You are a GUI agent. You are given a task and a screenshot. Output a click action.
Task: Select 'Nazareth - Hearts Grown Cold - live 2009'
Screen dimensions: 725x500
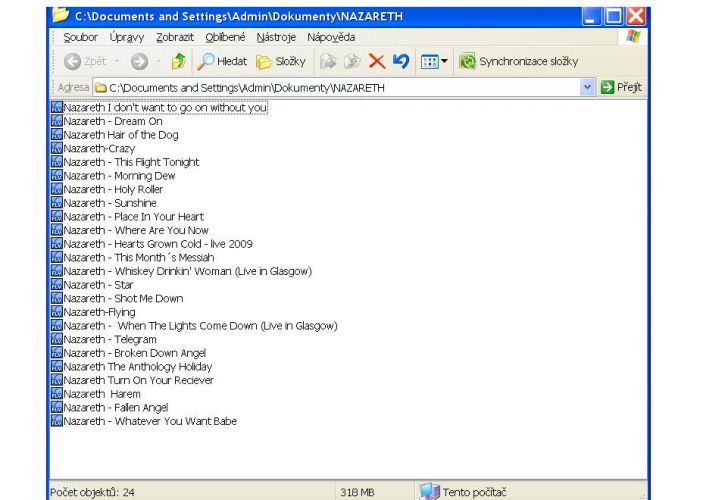(152, 244)
